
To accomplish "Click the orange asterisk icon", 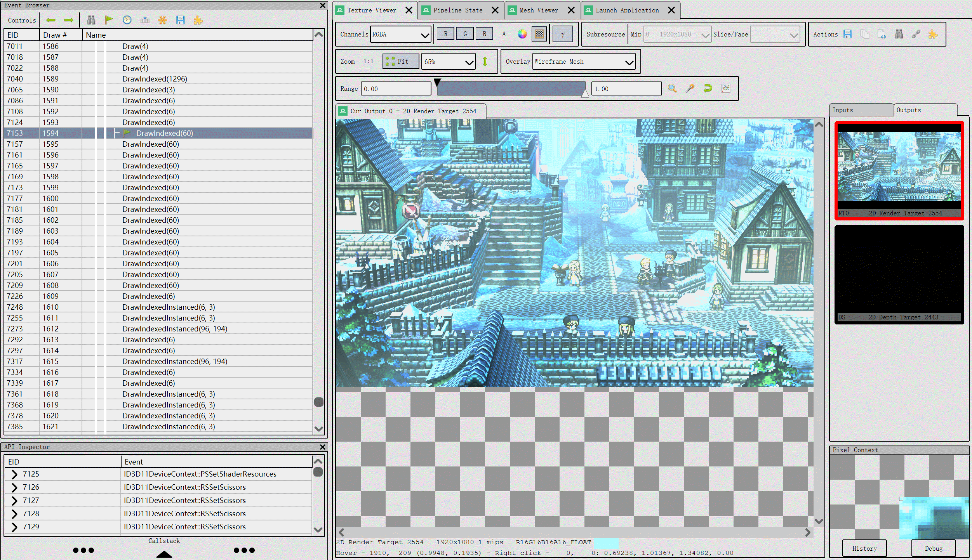I will point(163,20).
